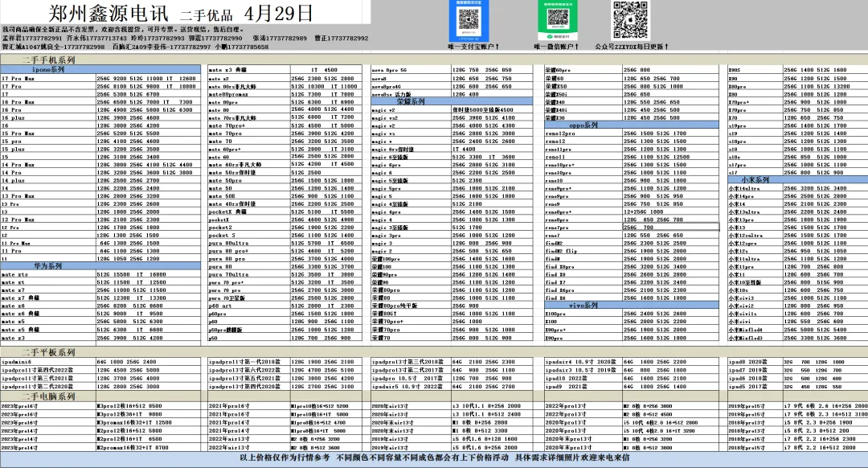The height and width of the screenshot is (468, 868).
Task: Click the price cell 12+256G 1000
Action: (x=671, y=211)
